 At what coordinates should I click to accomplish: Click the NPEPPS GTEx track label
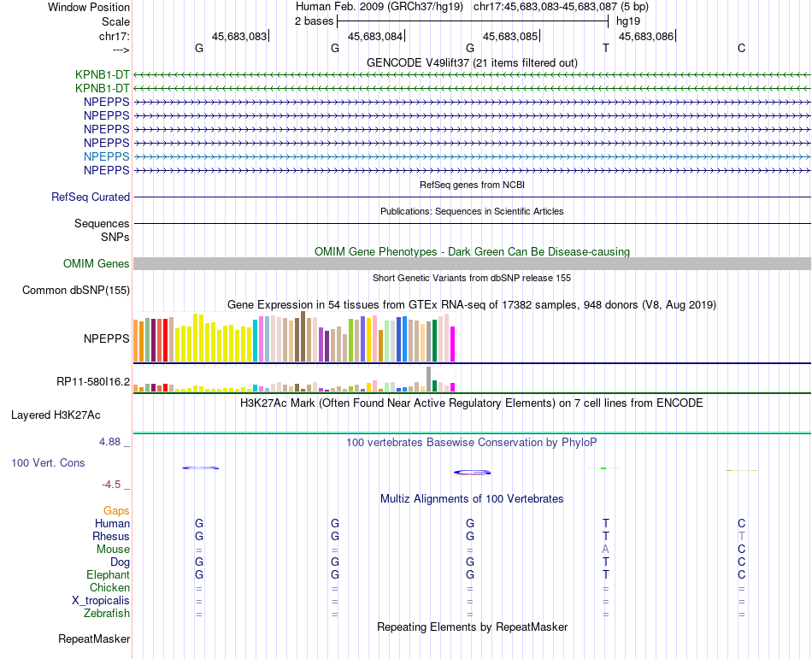coord(106,338)
